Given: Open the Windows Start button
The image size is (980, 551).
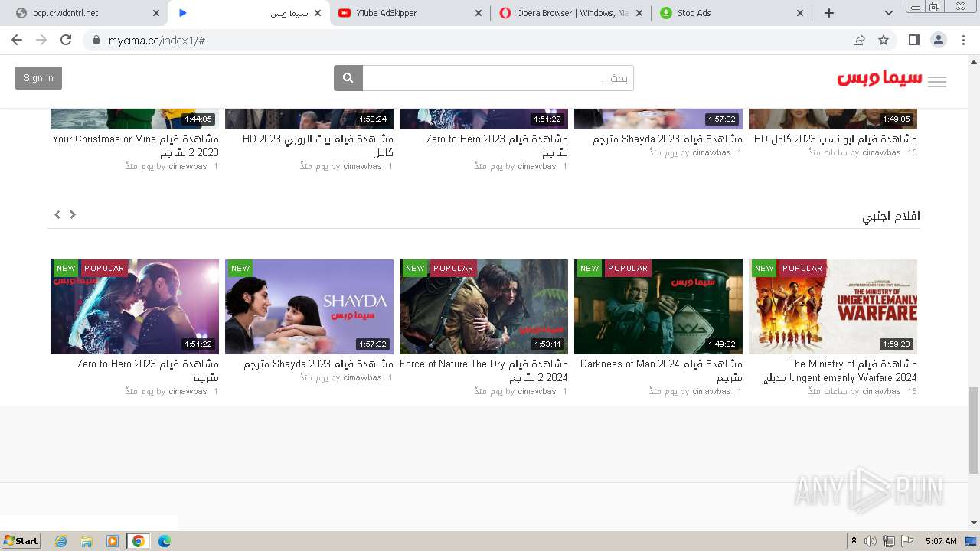Looking at the screenshot, I should coord(21,541).
